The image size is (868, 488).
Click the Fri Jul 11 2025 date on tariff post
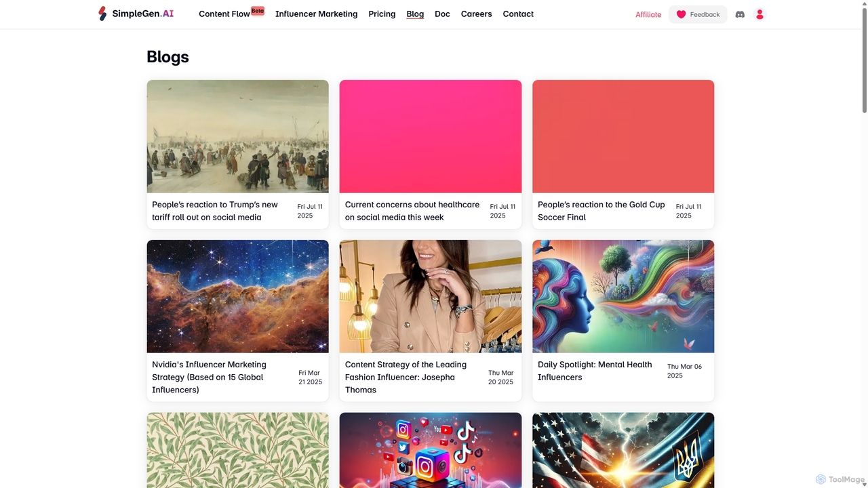tap(310, 211)
